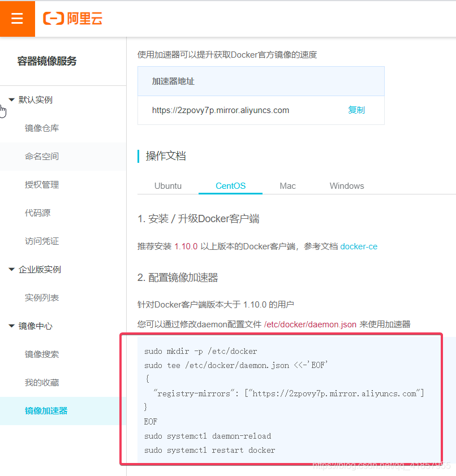Open 镜像仓库 in the sidebar
456x476 pixels.
click(x=42, y=128)
